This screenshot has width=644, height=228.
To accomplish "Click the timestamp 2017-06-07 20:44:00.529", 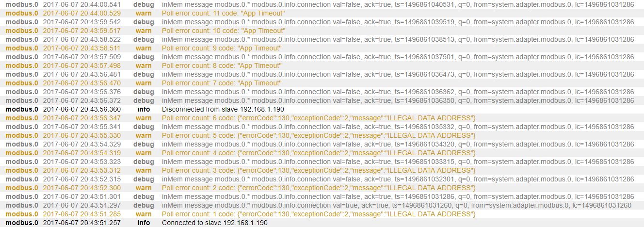I will click(x=82, y=13).
